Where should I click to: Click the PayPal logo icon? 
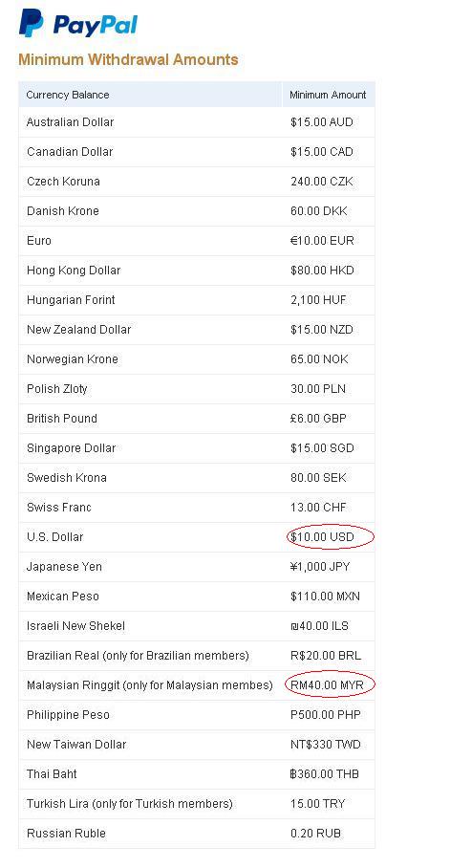pyautogui.click(x=31, y=24)
